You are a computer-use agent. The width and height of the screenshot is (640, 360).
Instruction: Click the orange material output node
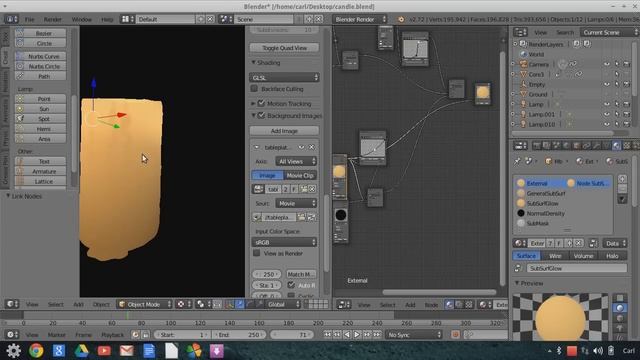point(482,93)
